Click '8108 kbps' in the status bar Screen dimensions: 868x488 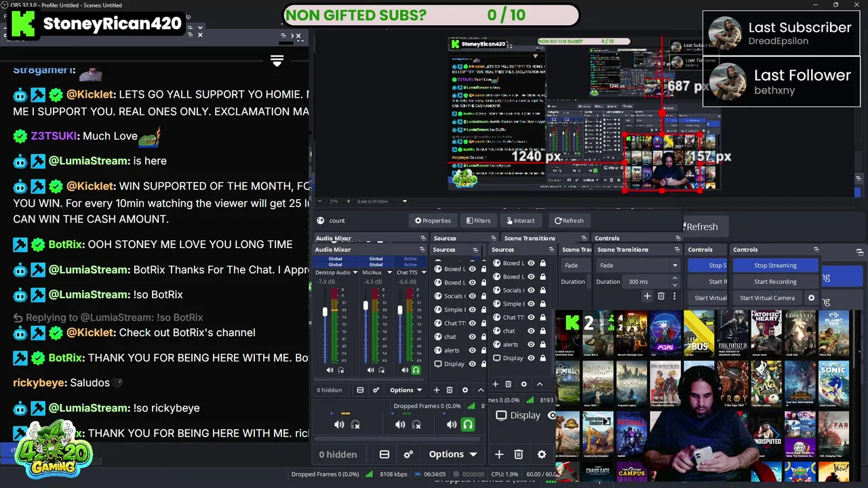tap(393, 474)
